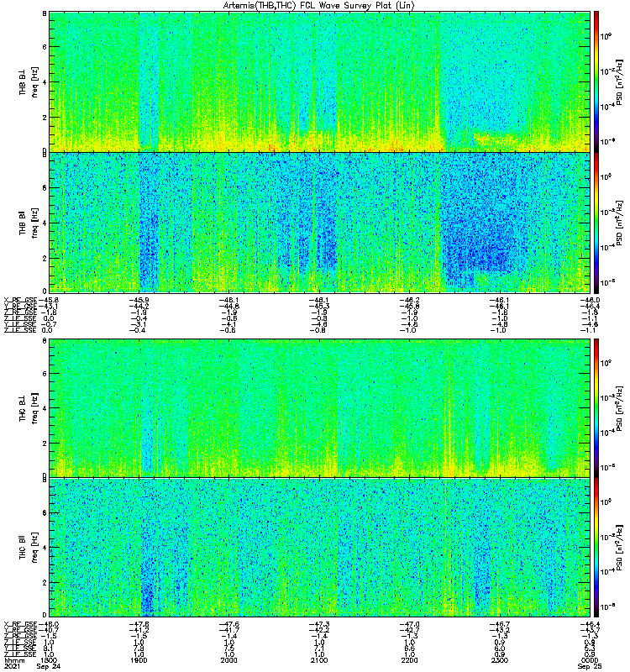The height and width of the screenshot is (672, 630).
Task: Click the 'THC B∥ freq [Hz]' axis label
Action: pyautogui.click(x=29, y=548)
